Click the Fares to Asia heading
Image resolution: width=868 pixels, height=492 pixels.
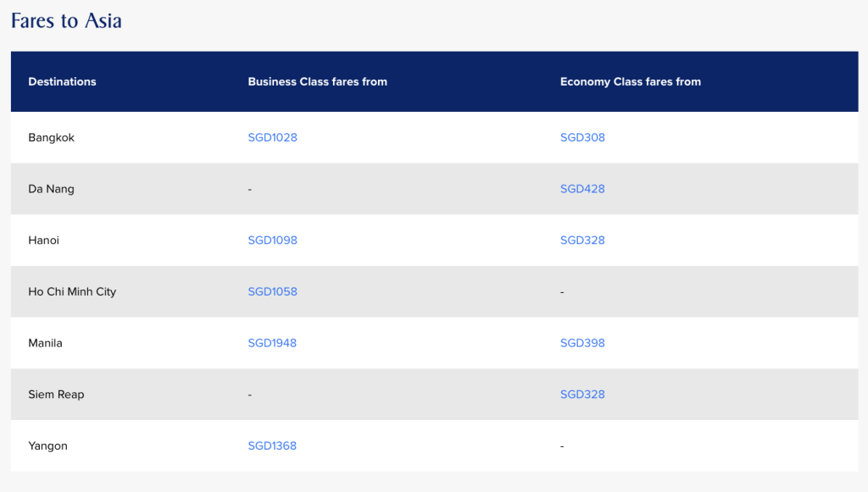(66, 21)
